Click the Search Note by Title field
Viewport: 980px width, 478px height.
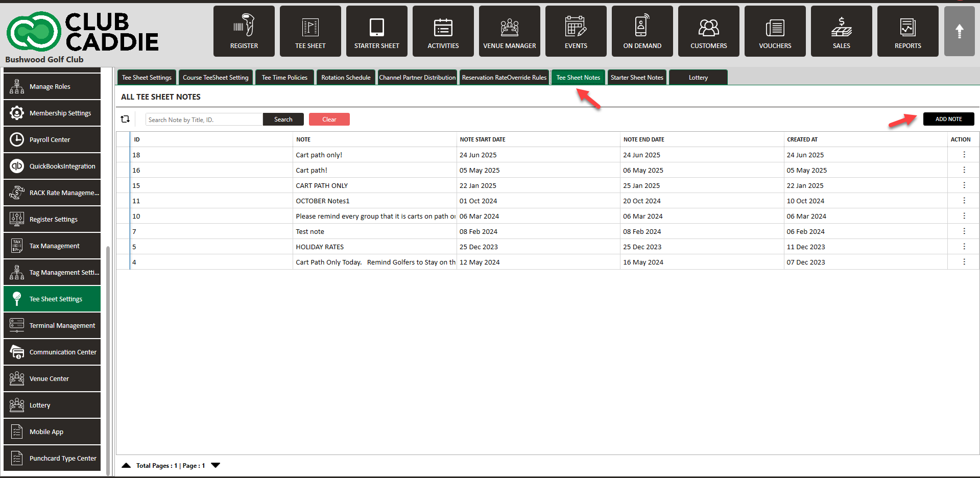[x=204, y=119]
